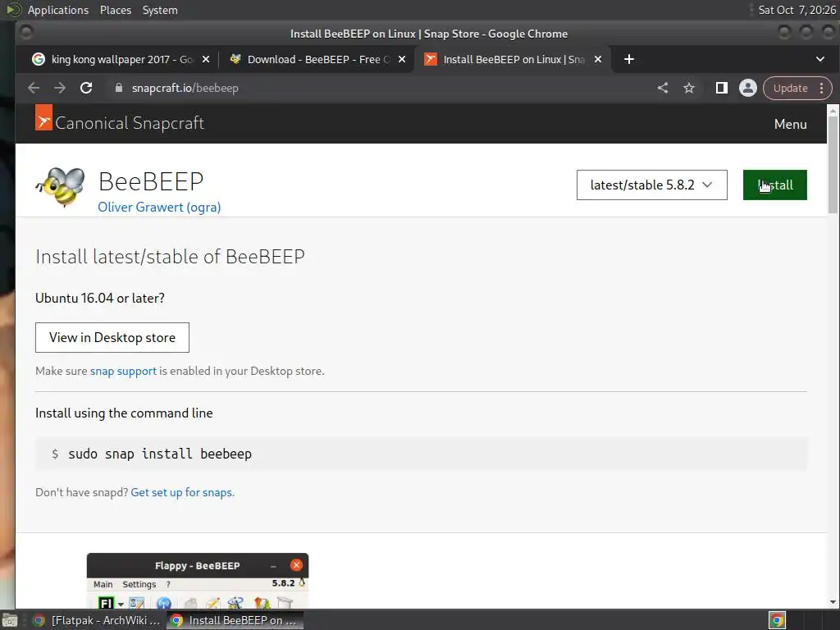Select the Install BeeBEEP on Linux tab
This screenshot has width=840, height=630.
click(x=513, y=59)
